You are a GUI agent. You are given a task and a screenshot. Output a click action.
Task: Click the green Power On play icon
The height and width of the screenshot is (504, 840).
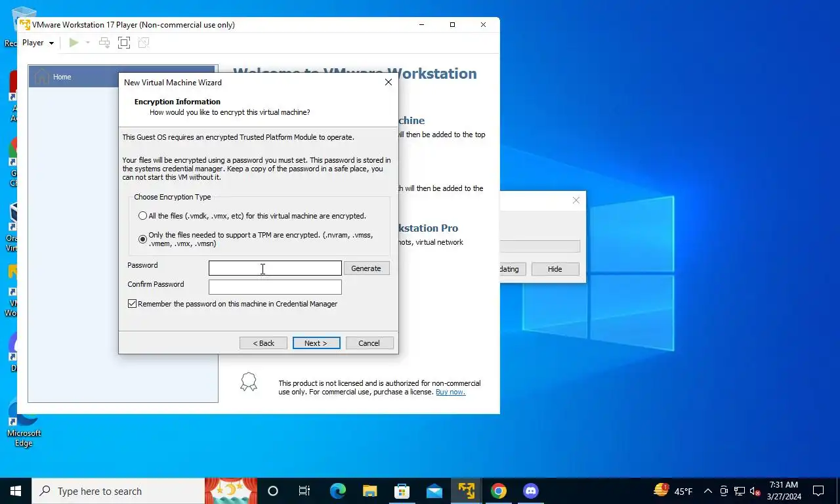(74, 43)
